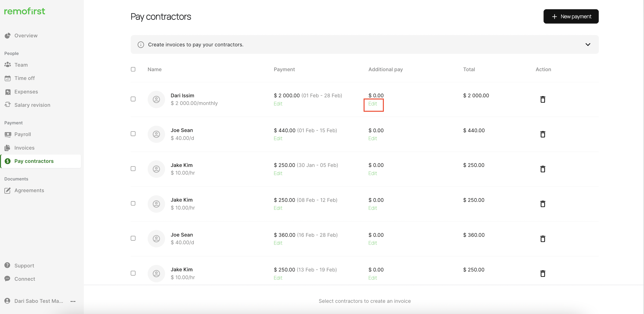Edit payment for Jake Kim 08 Feb - 12 Feb

[278, 208]
